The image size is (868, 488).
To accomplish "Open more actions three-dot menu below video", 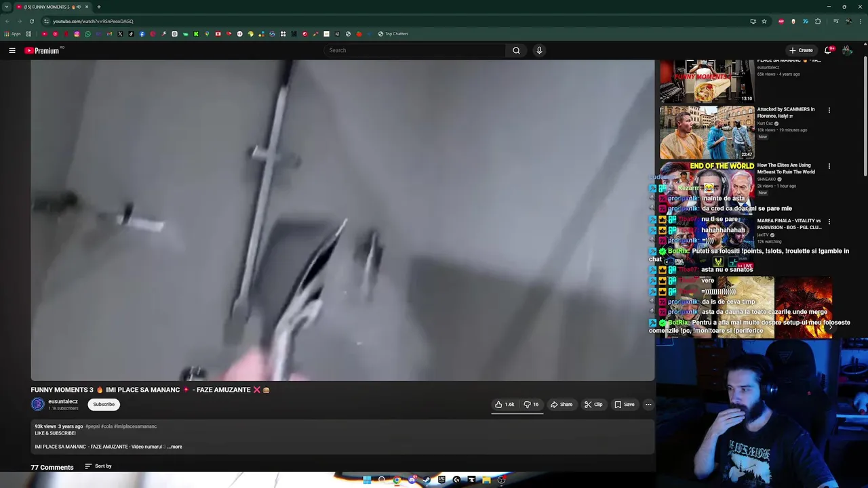I will pos(648,405).
